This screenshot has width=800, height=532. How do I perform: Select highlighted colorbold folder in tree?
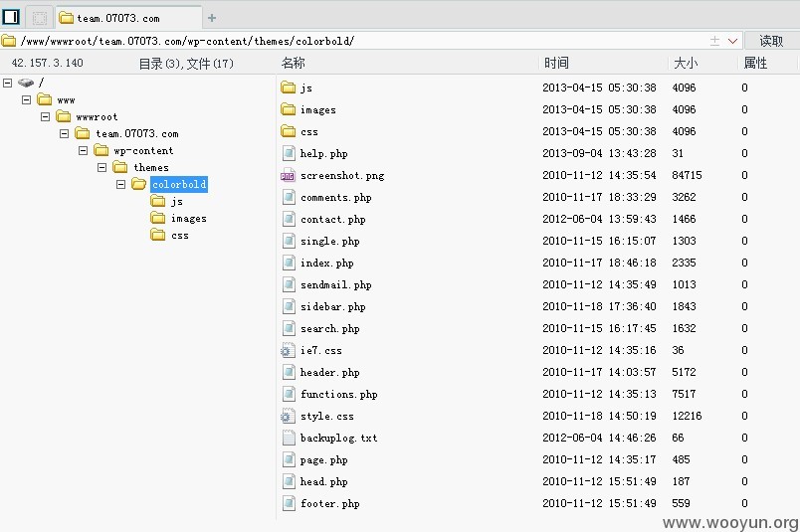[179, 184]
